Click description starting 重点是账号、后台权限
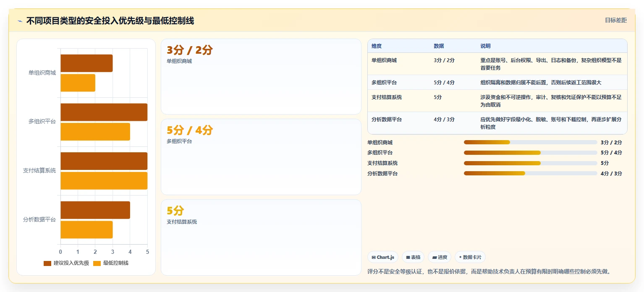Image resolution: width=644 pixels, height=292 pixels. tap(551, 64)
